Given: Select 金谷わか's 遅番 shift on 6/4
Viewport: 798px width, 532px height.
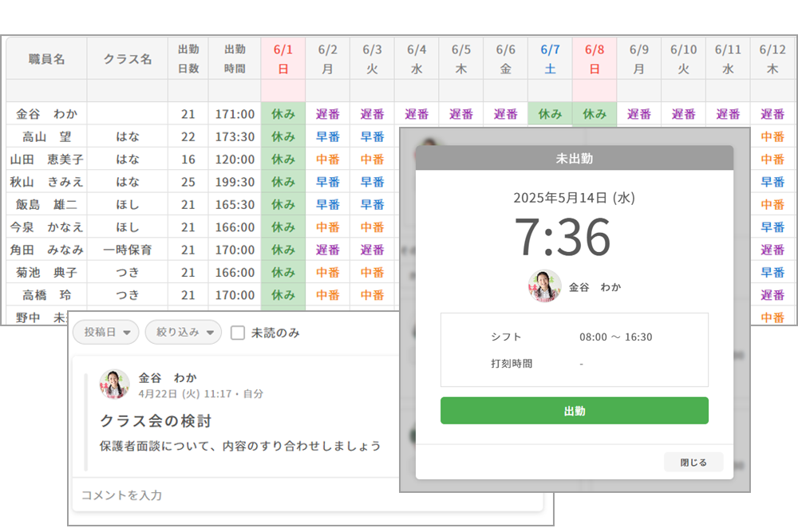Looking at the screenshot, I should (417, 114).
